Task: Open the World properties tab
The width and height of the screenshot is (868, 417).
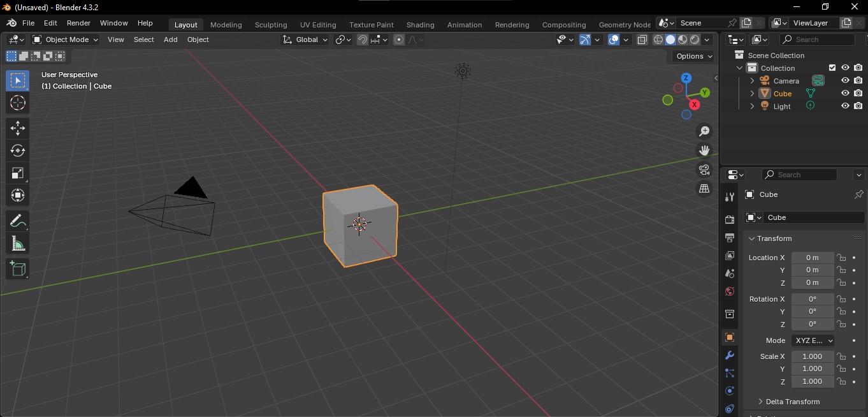Action: click(730, 291)
